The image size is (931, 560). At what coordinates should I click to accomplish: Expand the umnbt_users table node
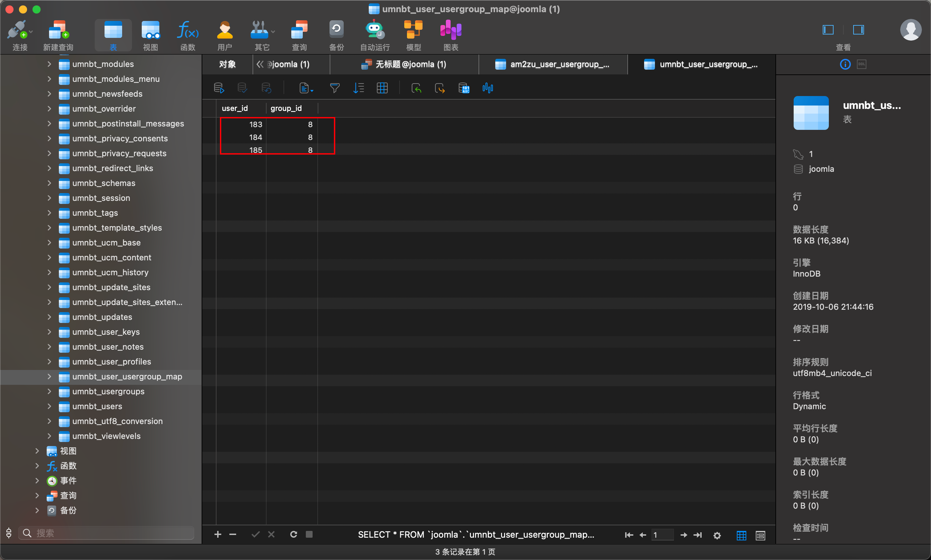pos(49,406)
